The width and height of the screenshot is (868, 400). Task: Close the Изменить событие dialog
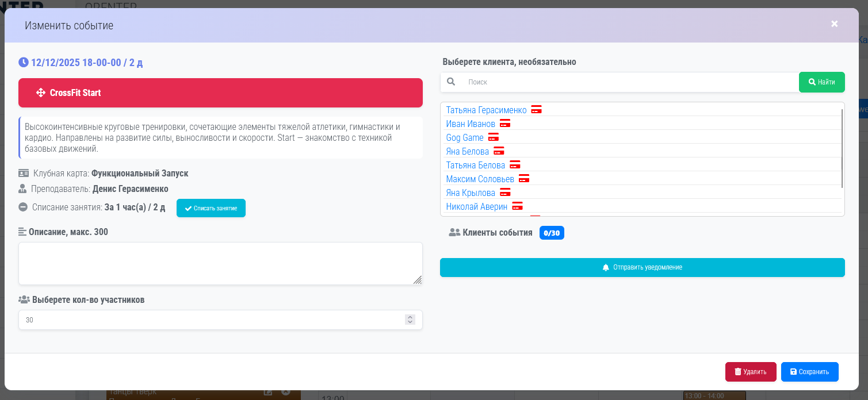point(834,24)
